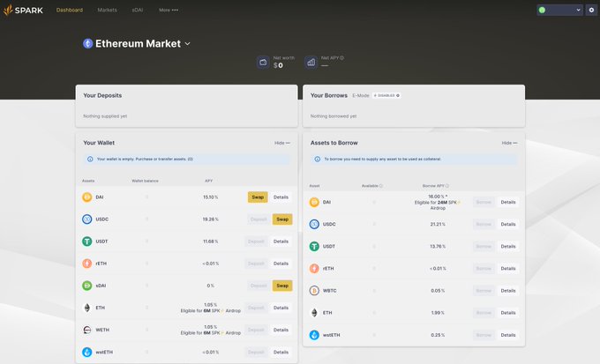Click WETH token icon in Your Wallet
600x364 pixels.
point(86,330)
